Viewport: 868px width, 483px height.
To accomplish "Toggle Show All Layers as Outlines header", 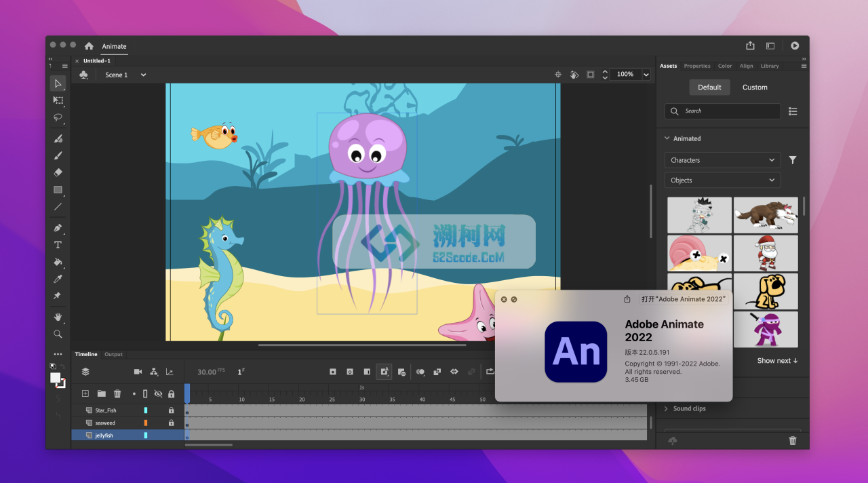I will tap(145, 393).
